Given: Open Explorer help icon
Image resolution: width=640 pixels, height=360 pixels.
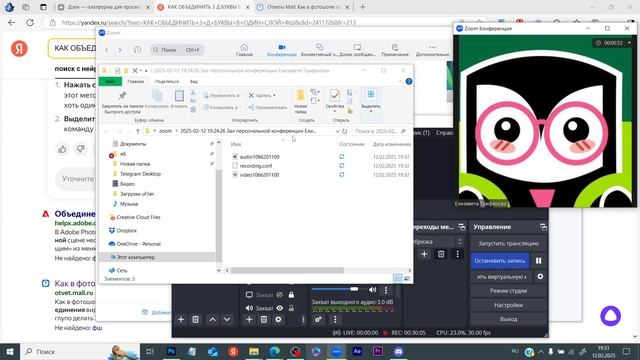Looking at the screenshot, I should [409, 81].
